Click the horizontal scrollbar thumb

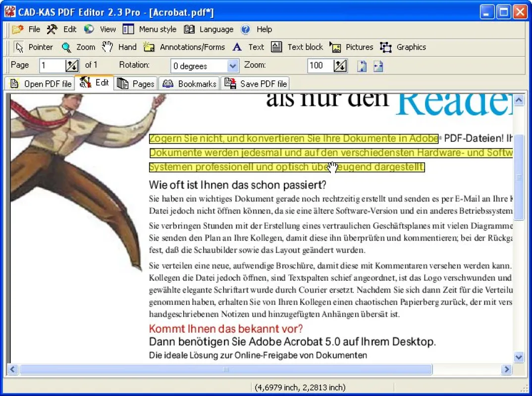[x=226, y=369]
